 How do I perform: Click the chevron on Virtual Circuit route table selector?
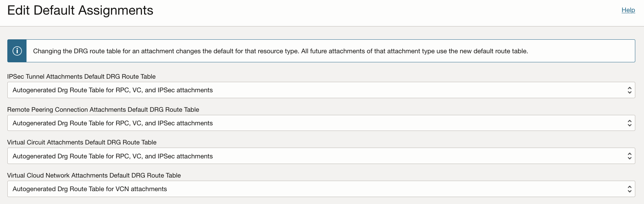[629, 156]
